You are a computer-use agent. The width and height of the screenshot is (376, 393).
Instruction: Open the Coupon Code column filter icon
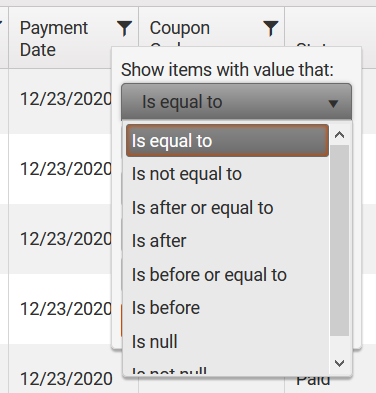tap(270, 28)
